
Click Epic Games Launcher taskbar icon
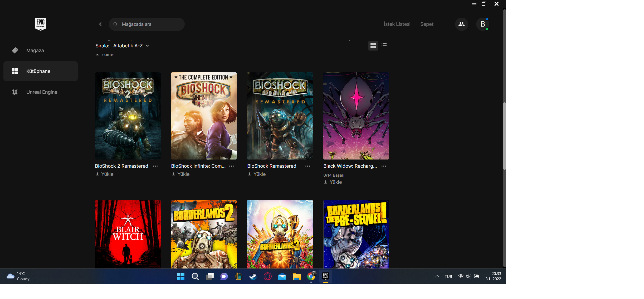326,276
